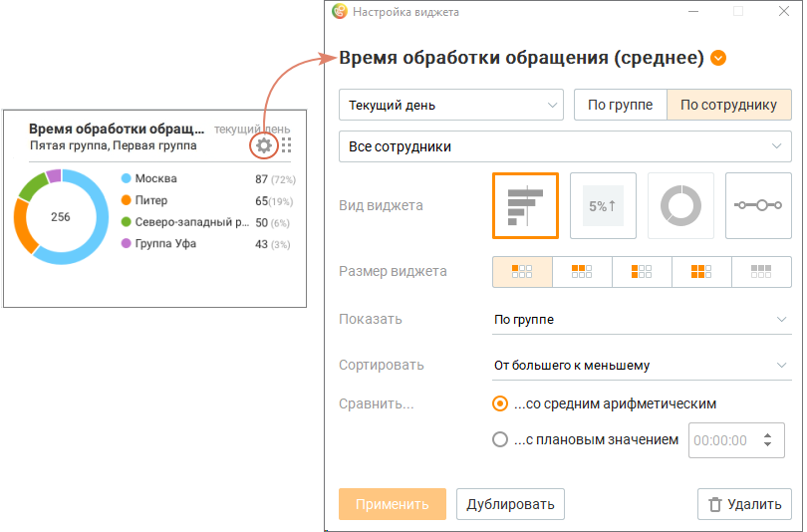The height and width of the screenshot is (532, 807).
Task: Switch to По сотруднику mode
Action: click(x=728, y=105)
